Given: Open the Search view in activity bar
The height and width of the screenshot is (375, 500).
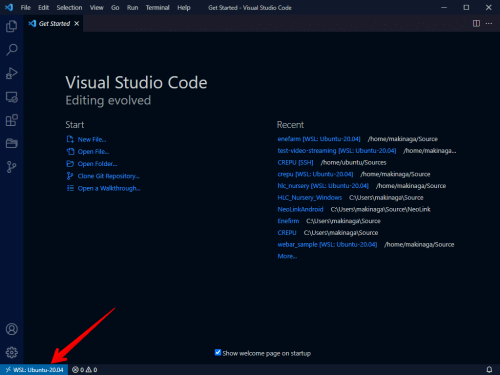Looking at the screenshot, I should coord(12,50).
